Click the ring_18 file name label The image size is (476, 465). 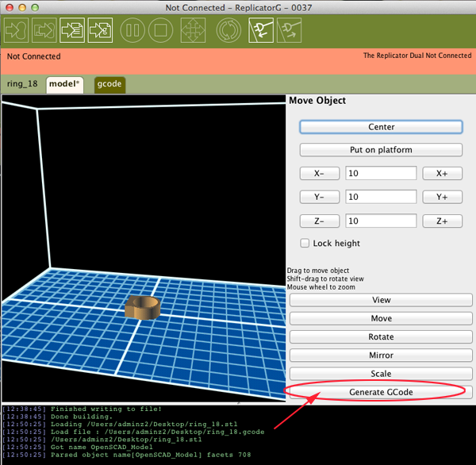22,84
